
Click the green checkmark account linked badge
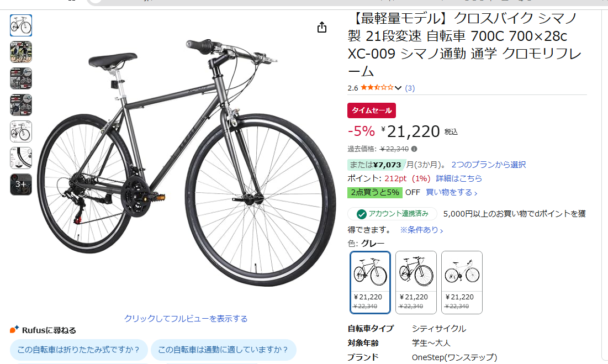tap(393, 214)
